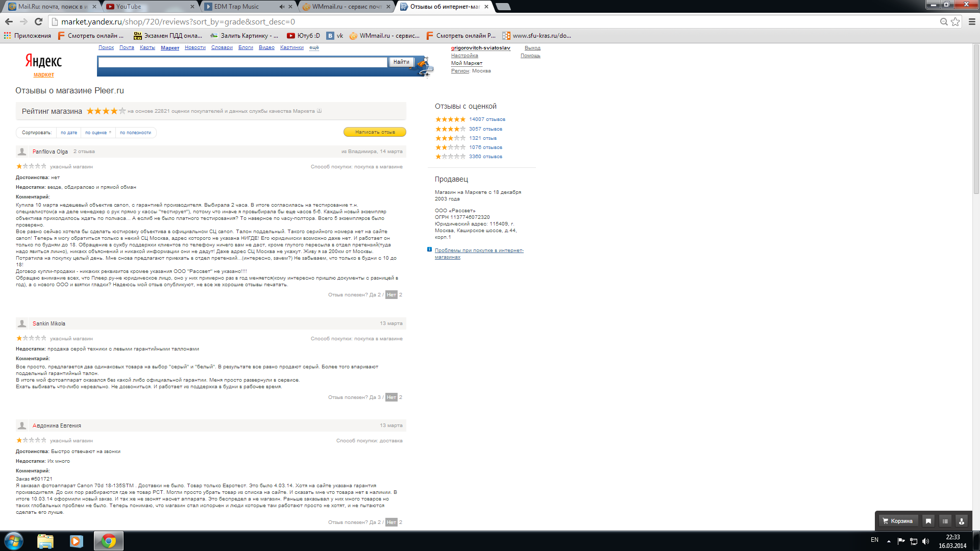This screenshot has height=551, width=980.
Task: Vote Нет on Panfilova Olga's review
Action: 391,295
